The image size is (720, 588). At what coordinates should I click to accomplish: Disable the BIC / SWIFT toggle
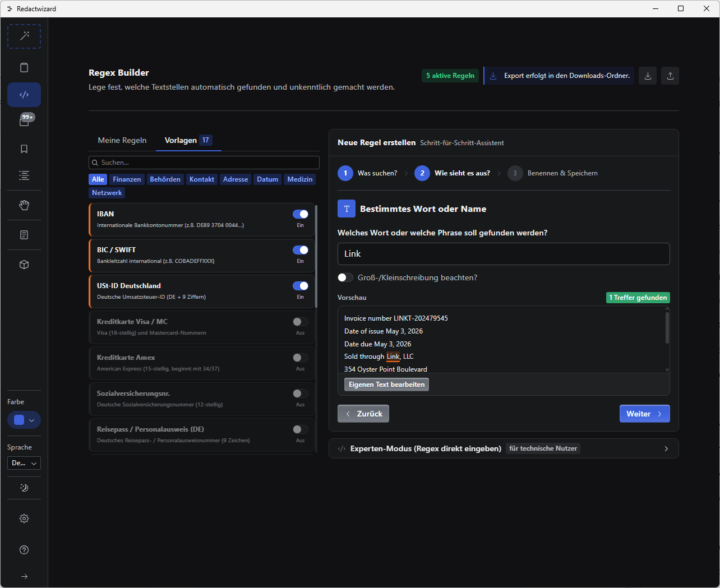coord(301,250)
